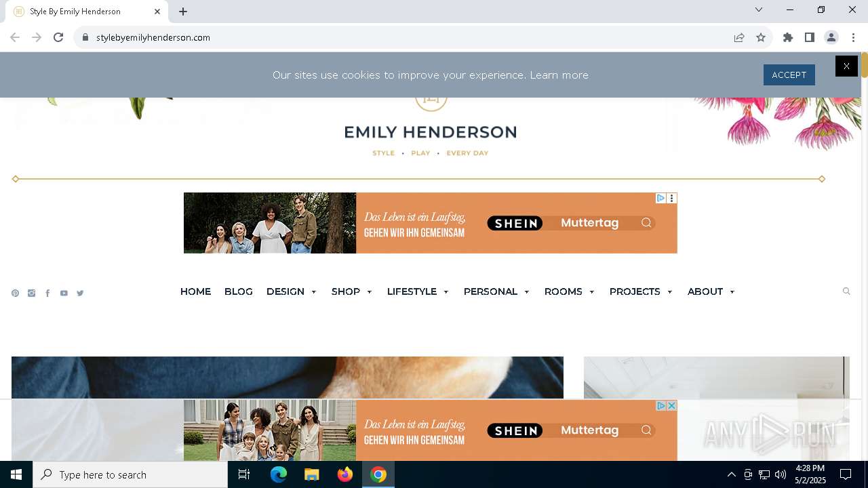This screenshot has height=488, width=868.
Task: Open the Facebook social icon
Action: coord(47,293)
